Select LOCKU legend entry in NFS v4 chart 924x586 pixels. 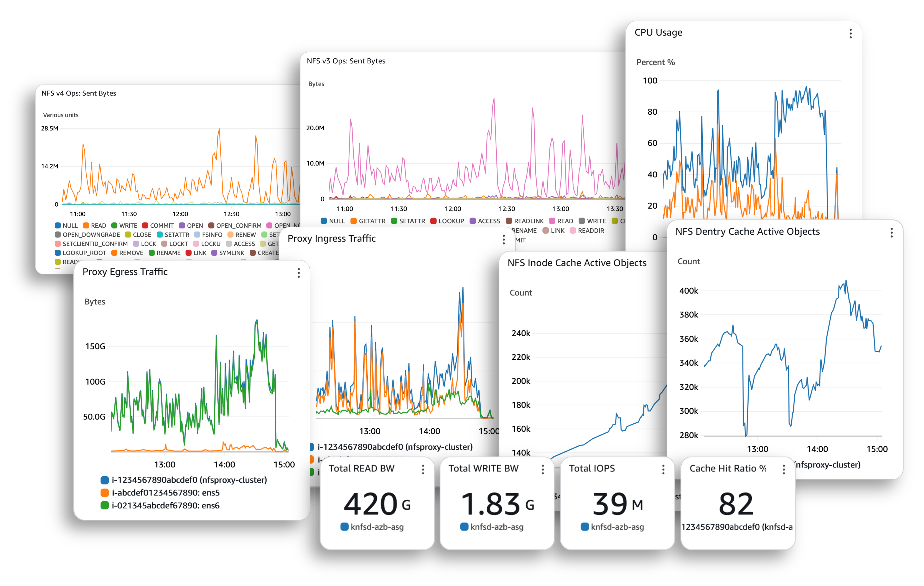pyautogui.click(x=207, y=244)
